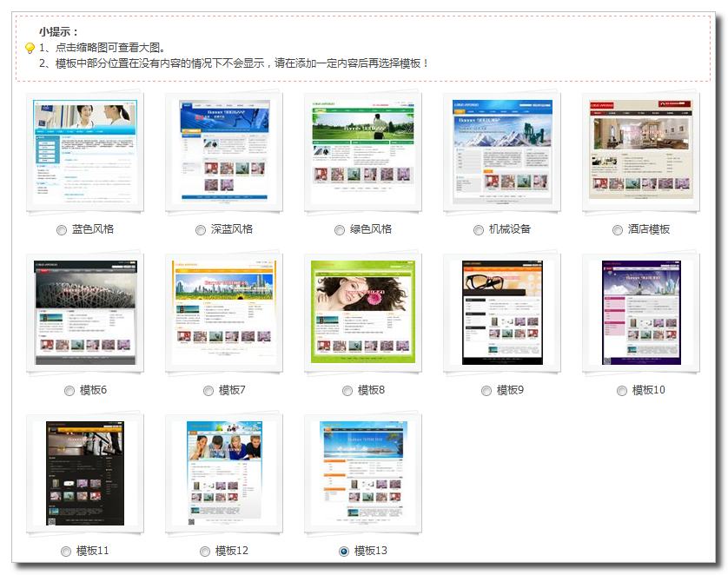Image resolution: width=728 pixels, height=575 pixels.
Task: View the 机械设备 template preview
Action: pos(502,152)
